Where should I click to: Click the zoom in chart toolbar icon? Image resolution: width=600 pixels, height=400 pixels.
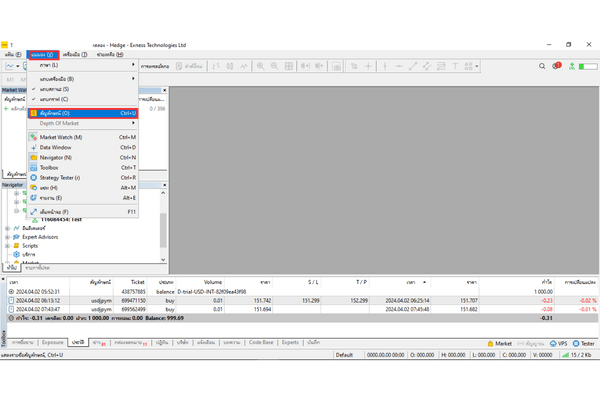coord(258,66)
